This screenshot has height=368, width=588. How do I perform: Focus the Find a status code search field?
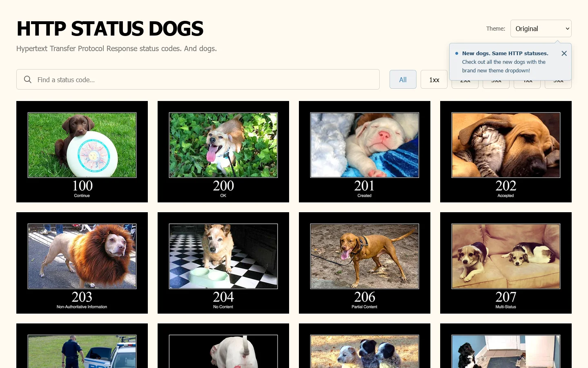198,79
